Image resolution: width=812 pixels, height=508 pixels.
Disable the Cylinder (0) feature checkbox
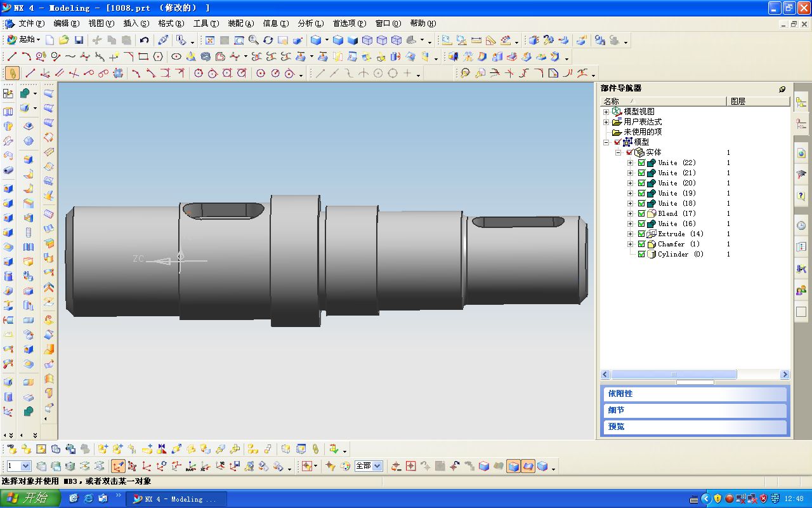tap(641, 254)
